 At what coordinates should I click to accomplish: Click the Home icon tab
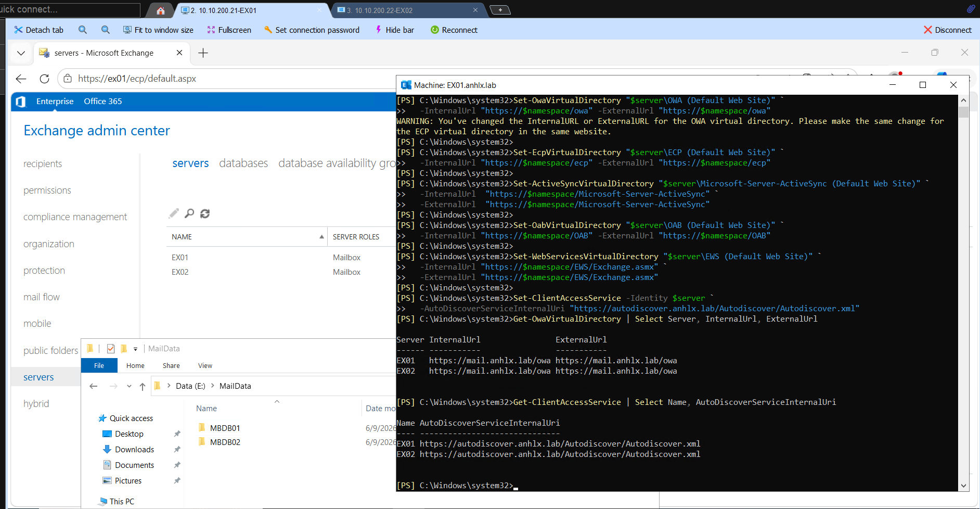coord(160,10)
